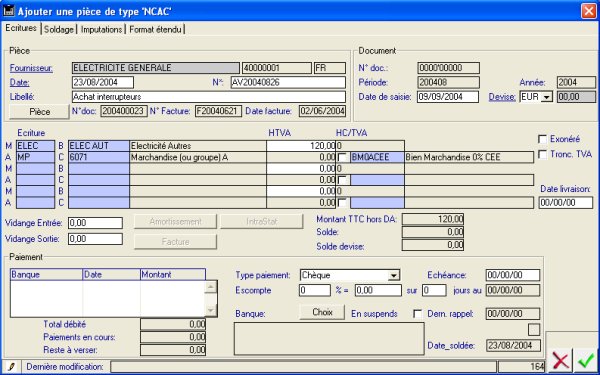Viewport: 600px width, 375px height.
Task: Click the Date livraison field
Action: pos(566,202)
